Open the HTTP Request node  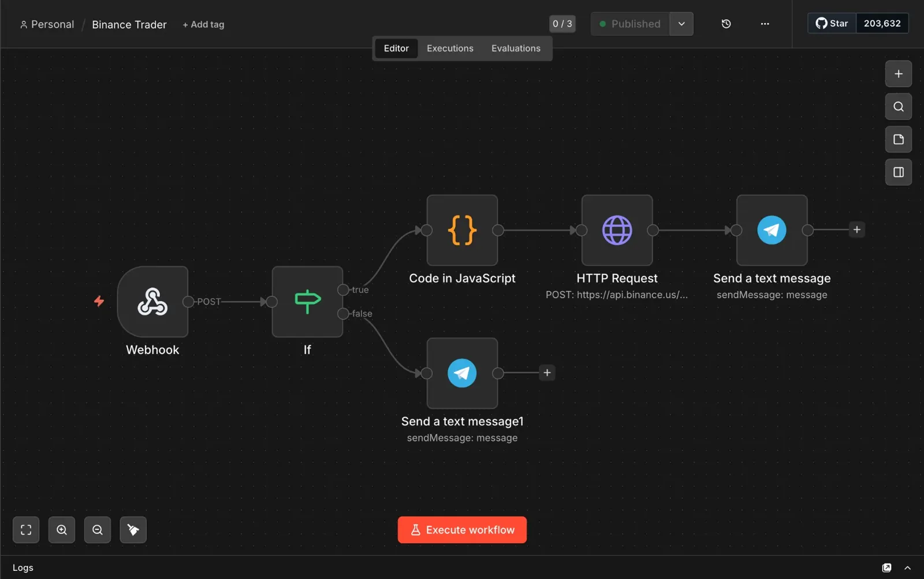[x=617, y=230]
